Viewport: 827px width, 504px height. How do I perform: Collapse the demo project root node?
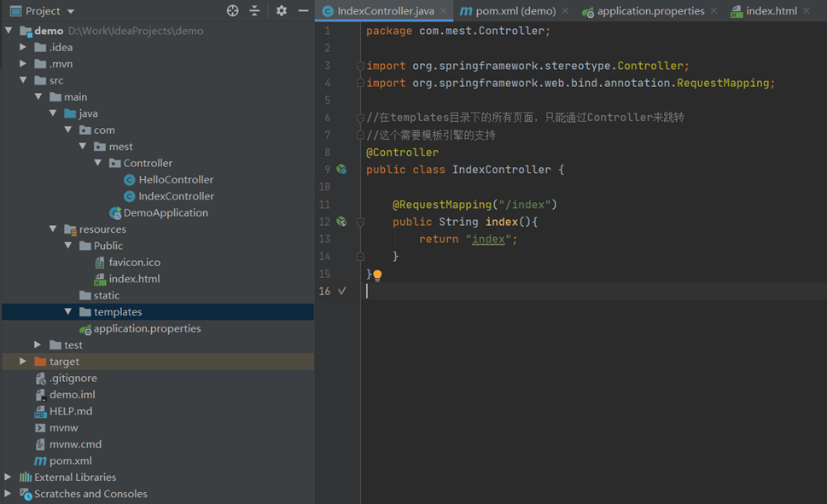coord(9,31)
